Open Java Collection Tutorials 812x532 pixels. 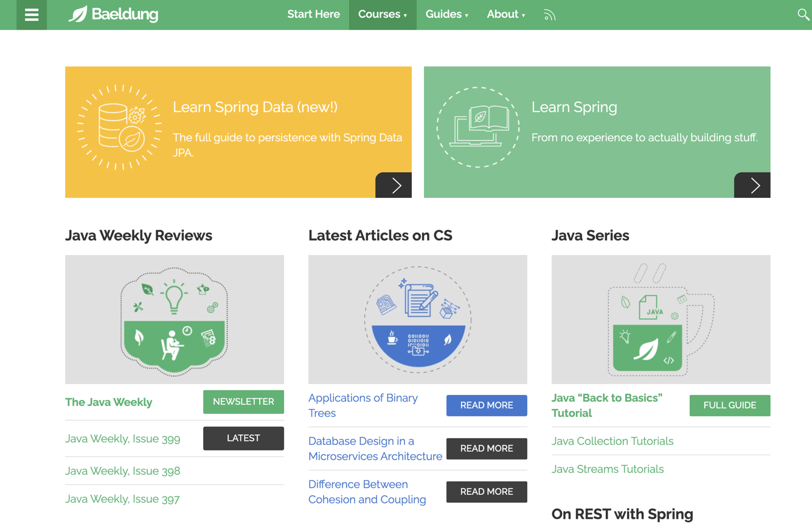click(612, 441)
